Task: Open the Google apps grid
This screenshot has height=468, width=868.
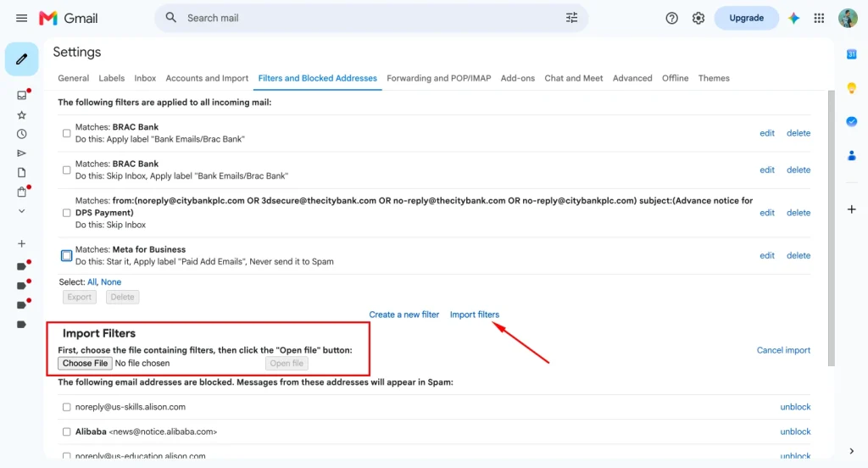Action: 820,19
